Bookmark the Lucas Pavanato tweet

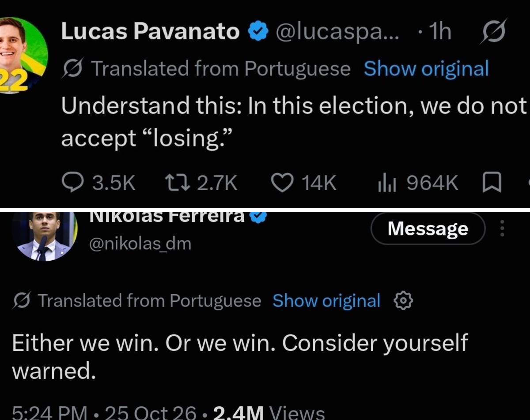(x=491, y=183)
